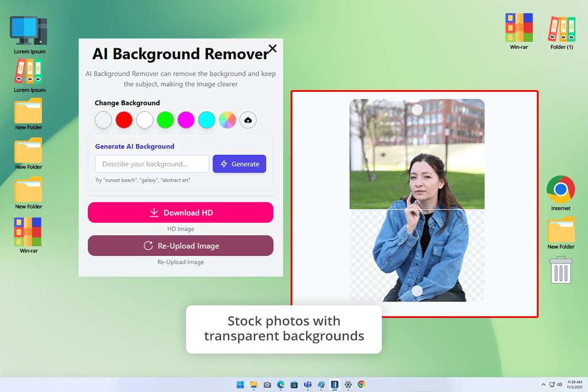Screen dimensions: 588x392
Task: Apply the cyan background color swatch
Action: pyautogui.click(x=207, y=120)
